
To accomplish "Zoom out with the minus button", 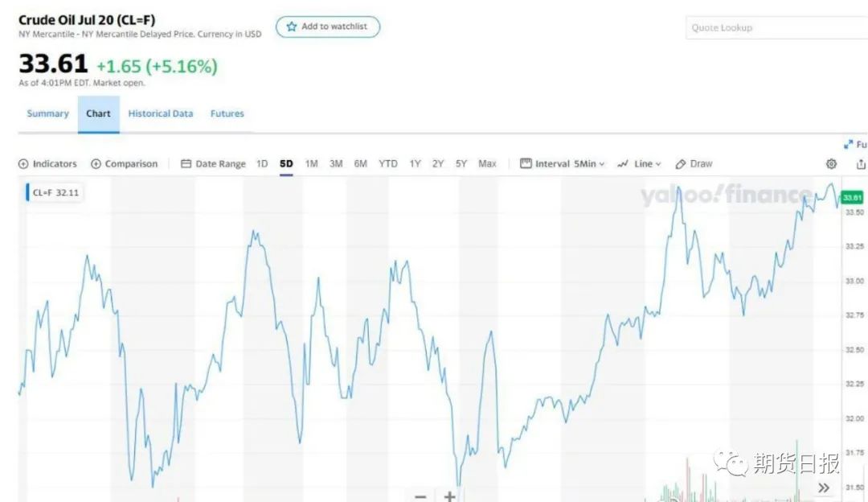I will [x=420, y=496].
